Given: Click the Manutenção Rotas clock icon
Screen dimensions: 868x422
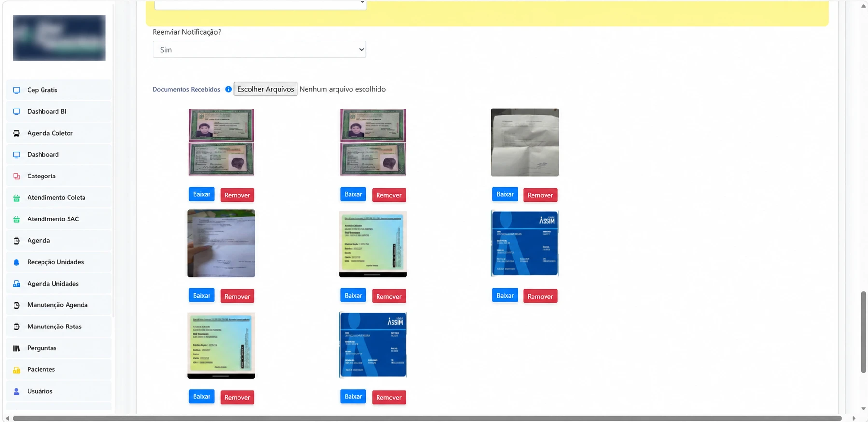Looking at the screenshot, I should 16,327.
